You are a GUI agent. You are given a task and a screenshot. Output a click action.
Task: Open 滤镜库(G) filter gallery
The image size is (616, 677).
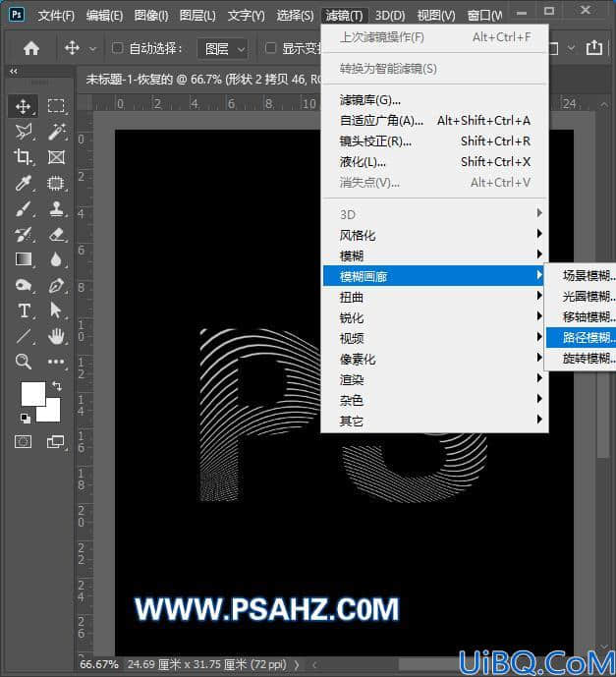point(435,100)
